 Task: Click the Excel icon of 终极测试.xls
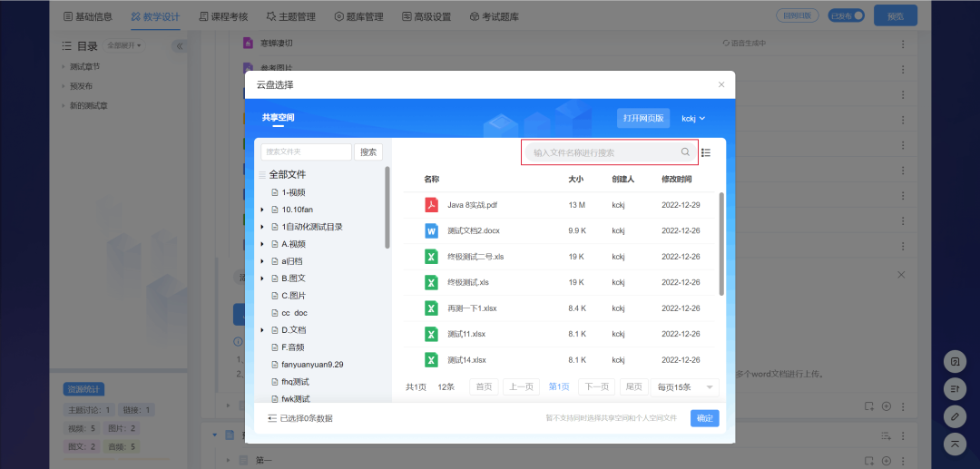431,282
